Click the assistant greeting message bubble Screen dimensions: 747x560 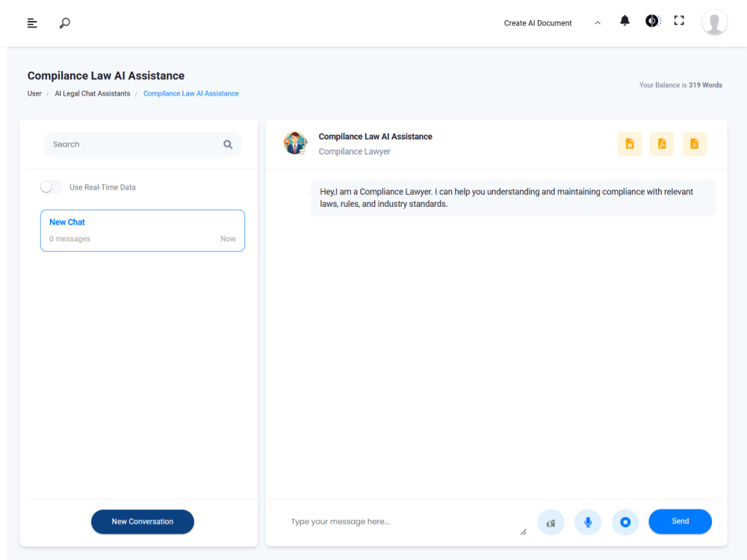(x=512, y=198)
